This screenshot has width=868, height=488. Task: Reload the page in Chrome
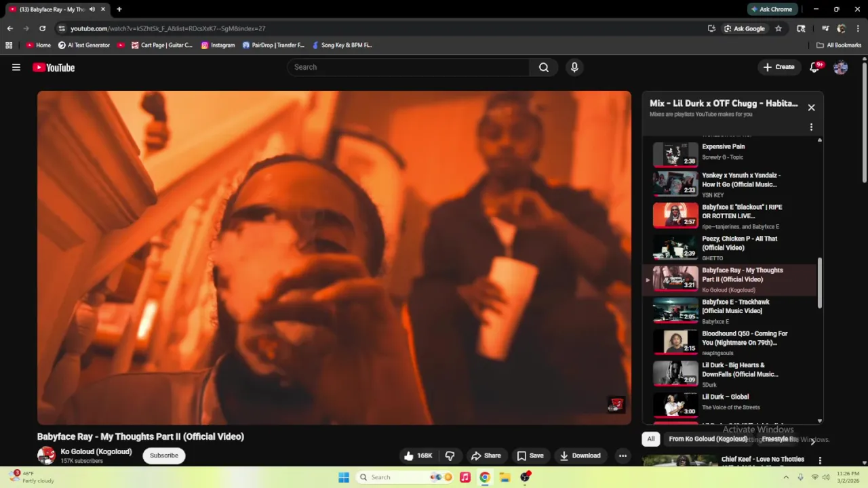click(42, 28)
